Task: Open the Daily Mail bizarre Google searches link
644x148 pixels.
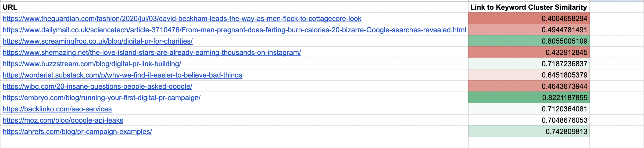Action: click(x=234, y=30)
